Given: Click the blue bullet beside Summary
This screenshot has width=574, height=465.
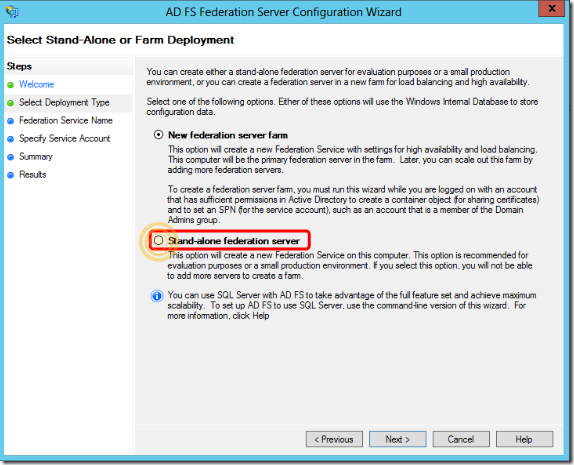Looking at the screenshot, I should 11,157.
